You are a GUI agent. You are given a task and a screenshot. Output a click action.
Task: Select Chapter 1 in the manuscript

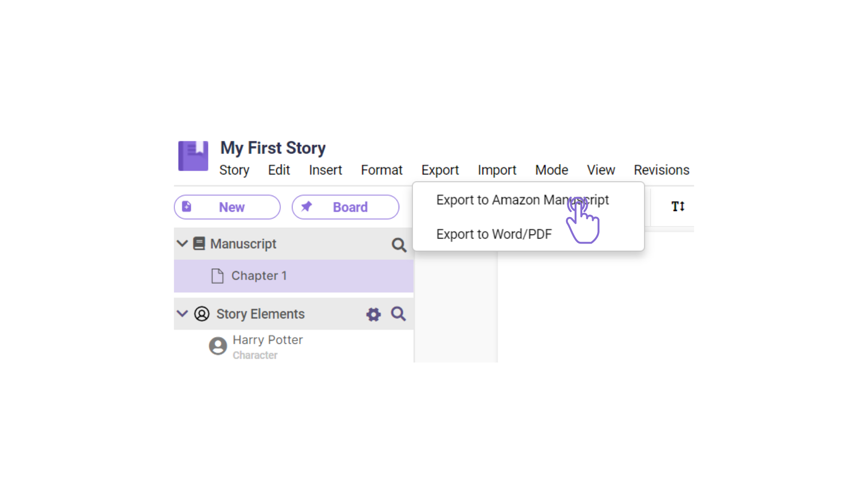point(259,276)
